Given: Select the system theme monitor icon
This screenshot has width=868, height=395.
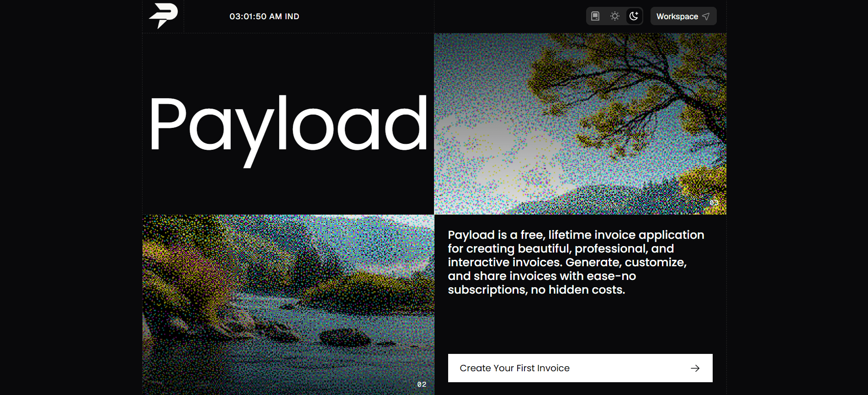Looking at the screenshot, I should [595, 16].
